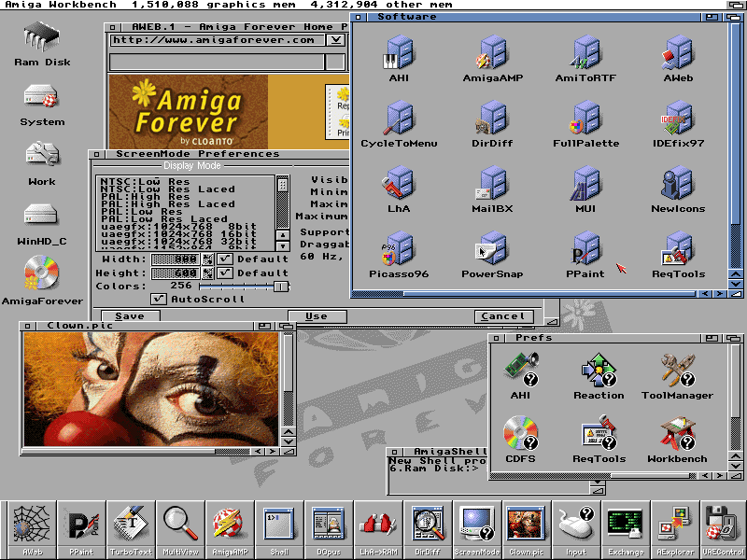Click the Colors slider knob
Viewport: 747px width, 560px height.
coord(281,287)
